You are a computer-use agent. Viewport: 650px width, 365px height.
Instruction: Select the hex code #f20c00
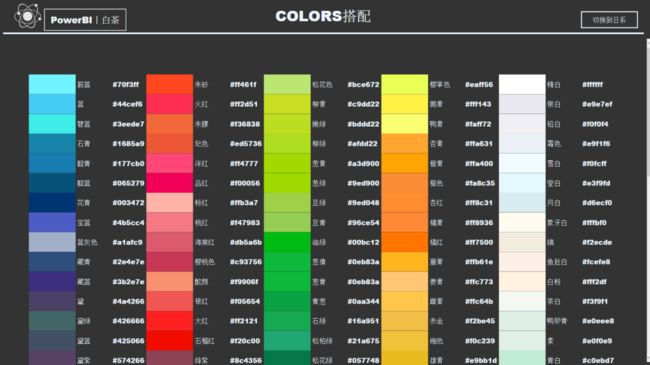245,341
